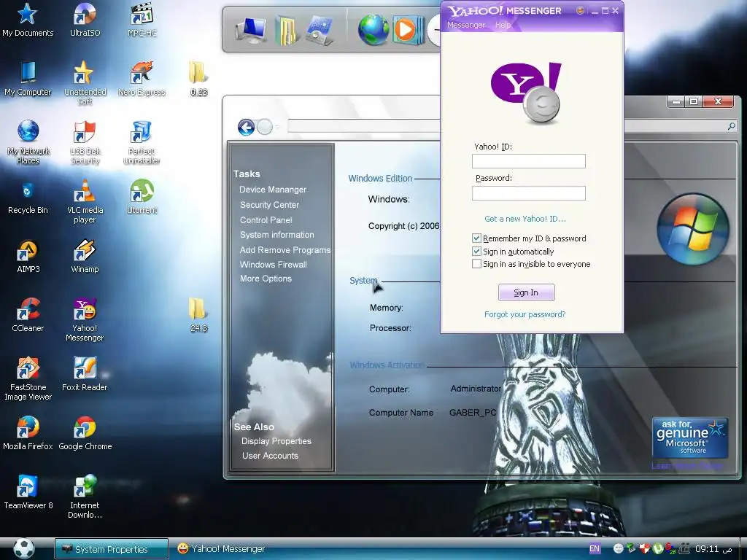The image size is (747, 560).
Task: Click More Options in Tasks
Action: [x=266, y=279]
